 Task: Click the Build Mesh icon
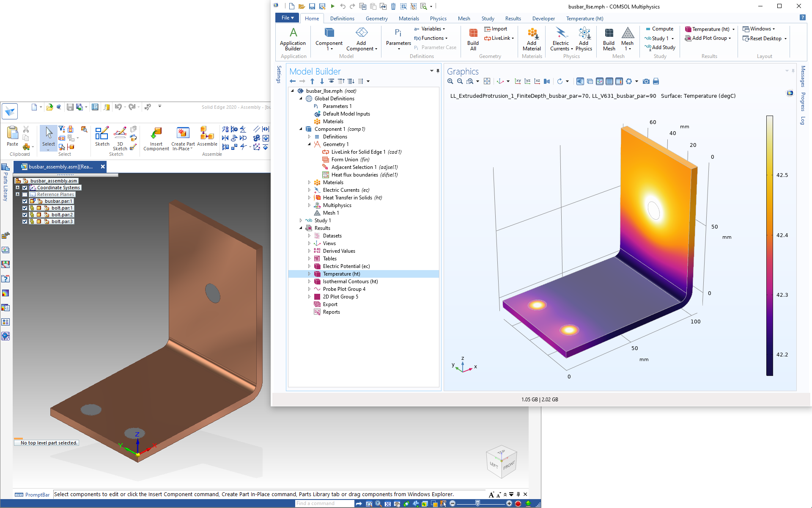click(x=609, y=39)
